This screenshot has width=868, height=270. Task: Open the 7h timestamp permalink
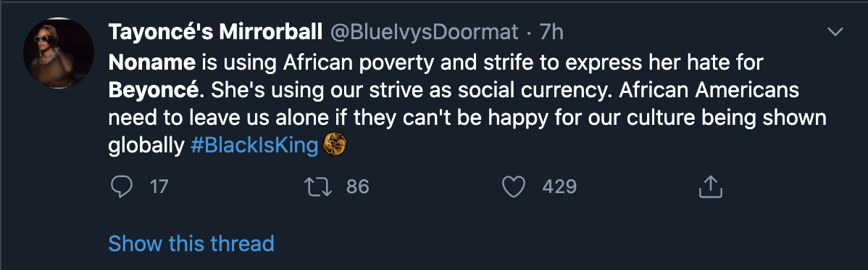pos(551,33)
